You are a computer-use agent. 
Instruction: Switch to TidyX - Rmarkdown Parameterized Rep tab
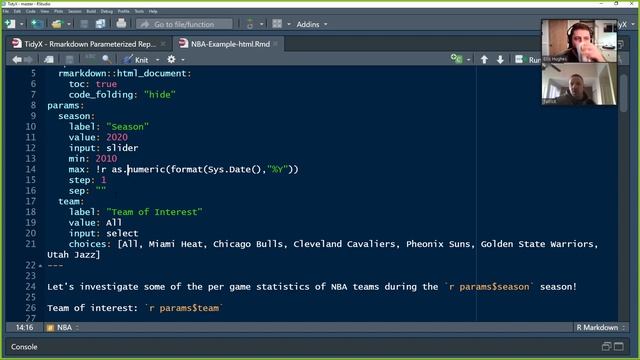(x=89, y=44)
